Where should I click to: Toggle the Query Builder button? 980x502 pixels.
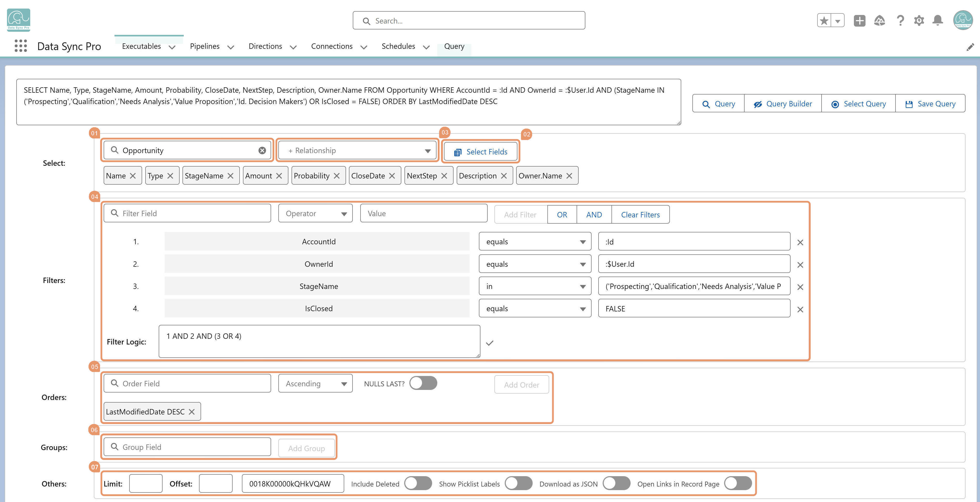coord(783,104)
